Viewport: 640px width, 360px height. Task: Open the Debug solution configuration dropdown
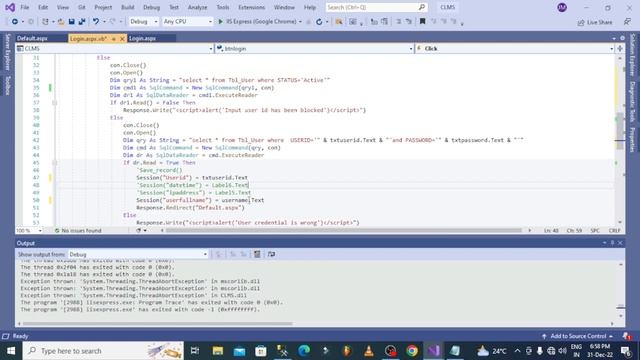143,22
